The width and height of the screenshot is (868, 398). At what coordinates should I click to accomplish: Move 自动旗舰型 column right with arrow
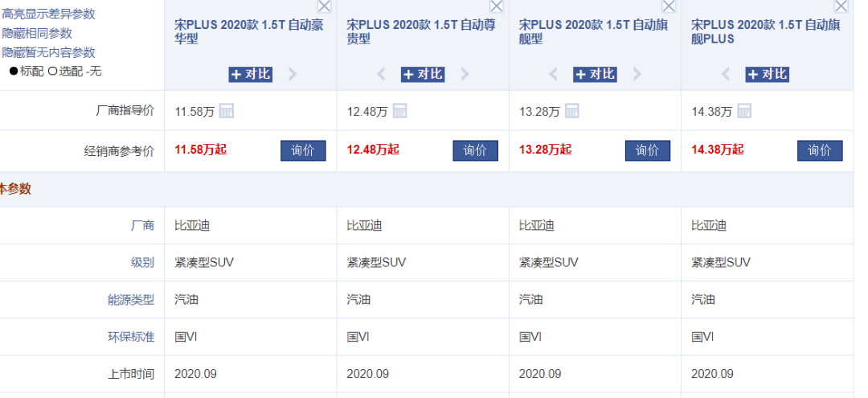tap(637, 74)
